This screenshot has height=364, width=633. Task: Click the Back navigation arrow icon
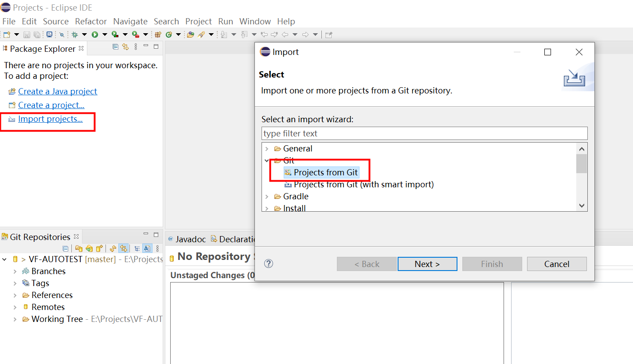point(285,35)
